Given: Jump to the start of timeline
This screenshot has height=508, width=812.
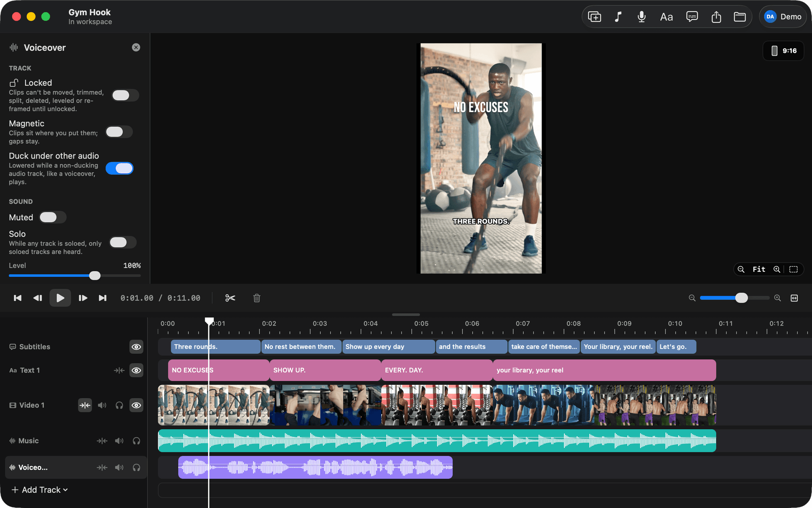Looking at the screenshot, I should point(17,298).
